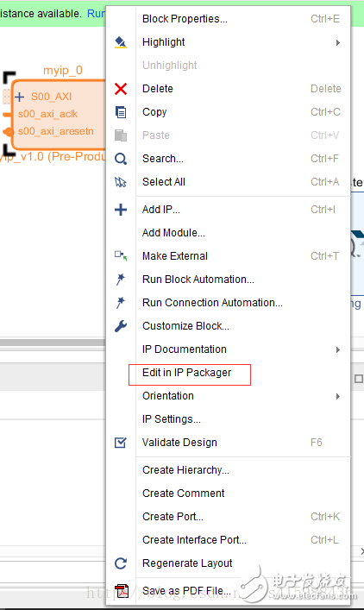Click the s00_axi_aclk port label

pos(47,114)
